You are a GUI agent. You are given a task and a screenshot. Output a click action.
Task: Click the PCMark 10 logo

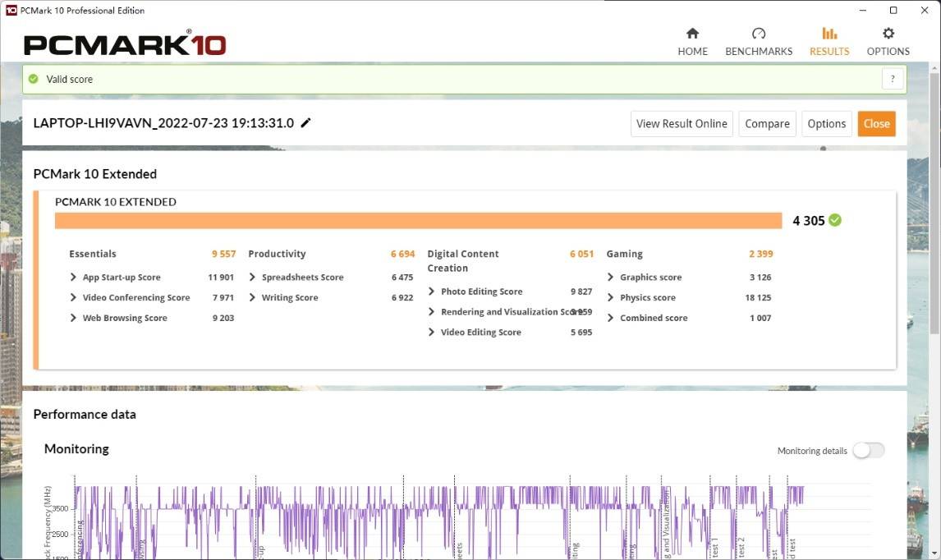coord(125,44)
